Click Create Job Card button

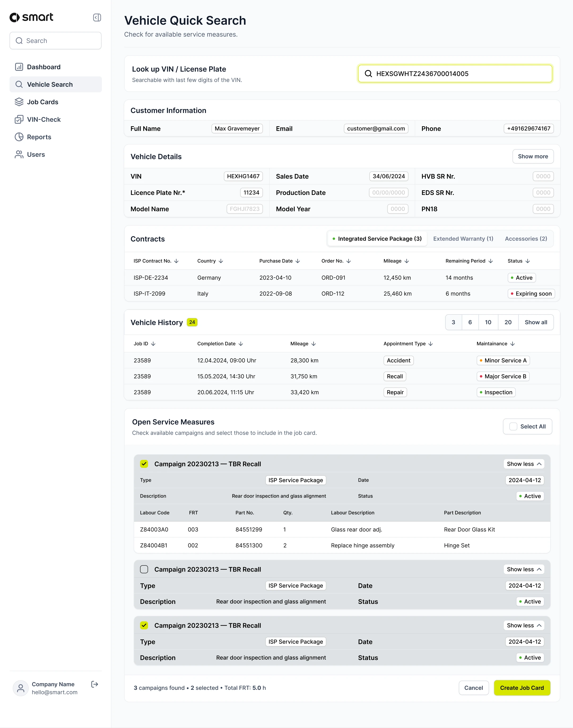[x=522, y=688]
